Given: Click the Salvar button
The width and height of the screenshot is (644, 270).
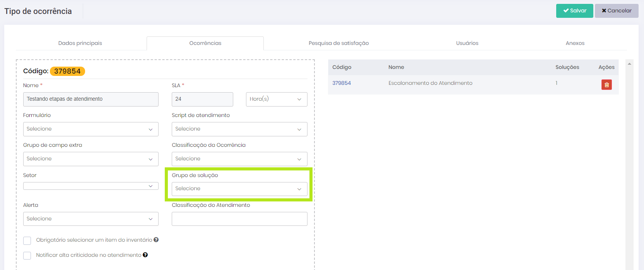Looking at the screenshot, I should click(574, 11).
